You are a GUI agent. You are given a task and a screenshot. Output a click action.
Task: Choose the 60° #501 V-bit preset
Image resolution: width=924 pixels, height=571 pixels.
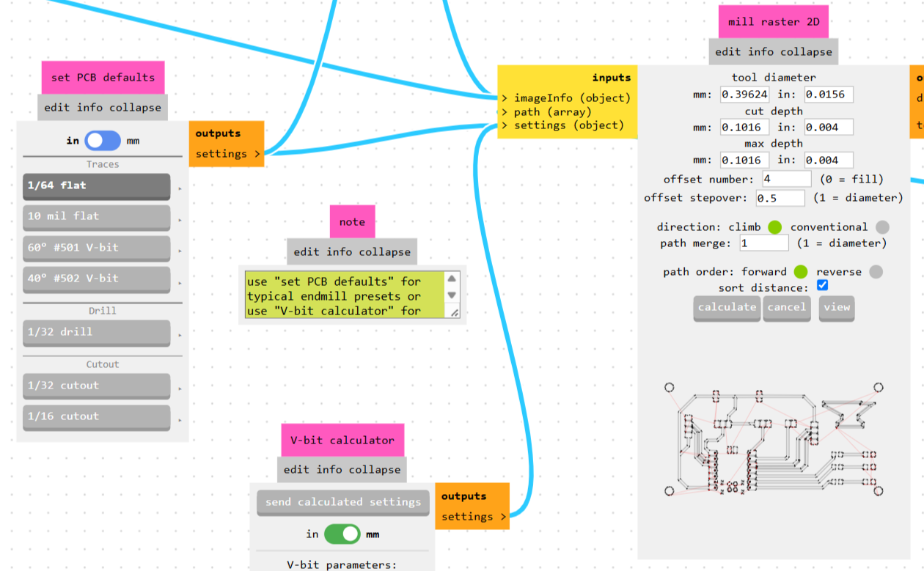coord(96,248)
